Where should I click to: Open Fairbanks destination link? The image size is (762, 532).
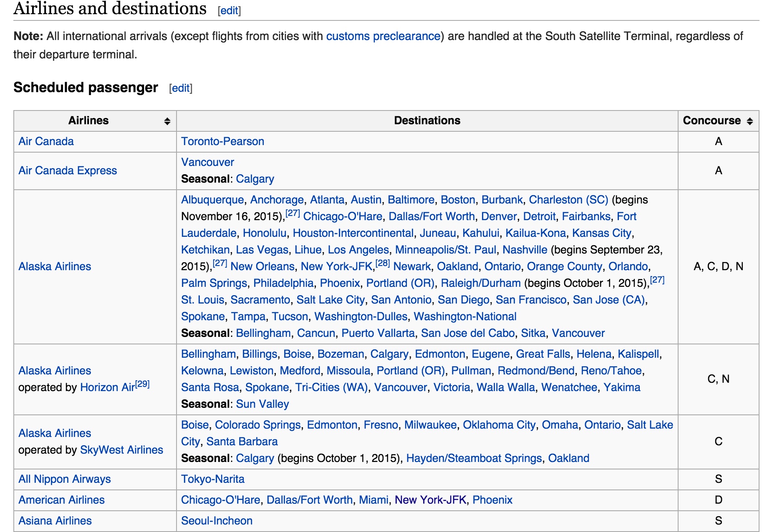click(x=586, y=216)
